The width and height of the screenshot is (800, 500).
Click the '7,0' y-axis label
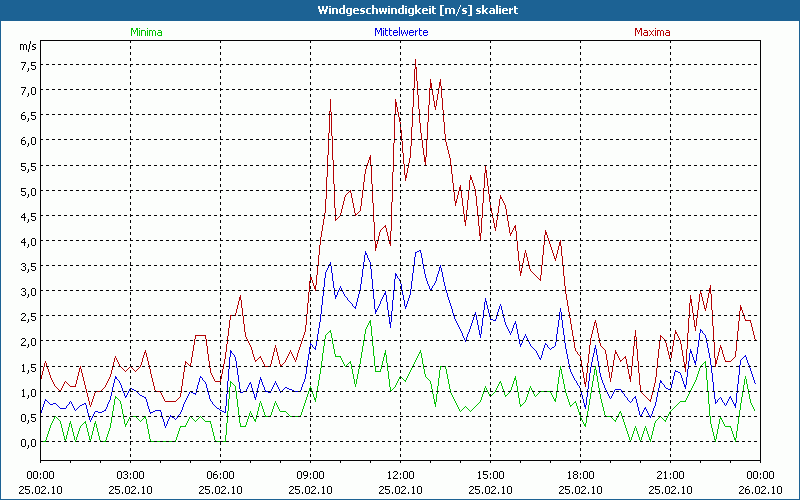point(28,91)
